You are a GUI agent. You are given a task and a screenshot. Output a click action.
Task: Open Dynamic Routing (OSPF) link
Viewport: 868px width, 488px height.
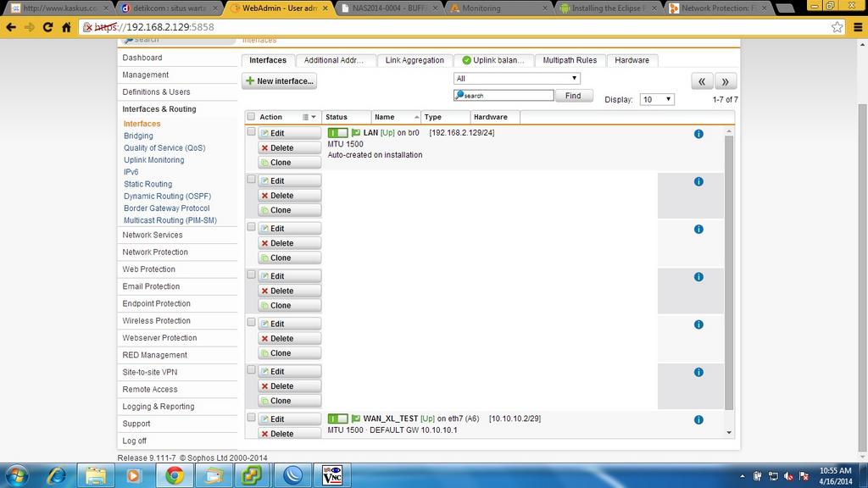(167, 197)
